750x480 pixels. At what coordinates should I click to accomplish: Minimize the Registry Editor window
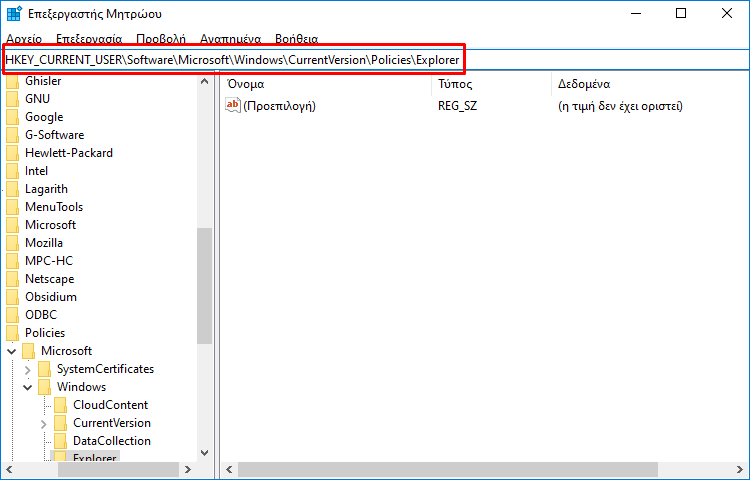[x=636, y=13]
